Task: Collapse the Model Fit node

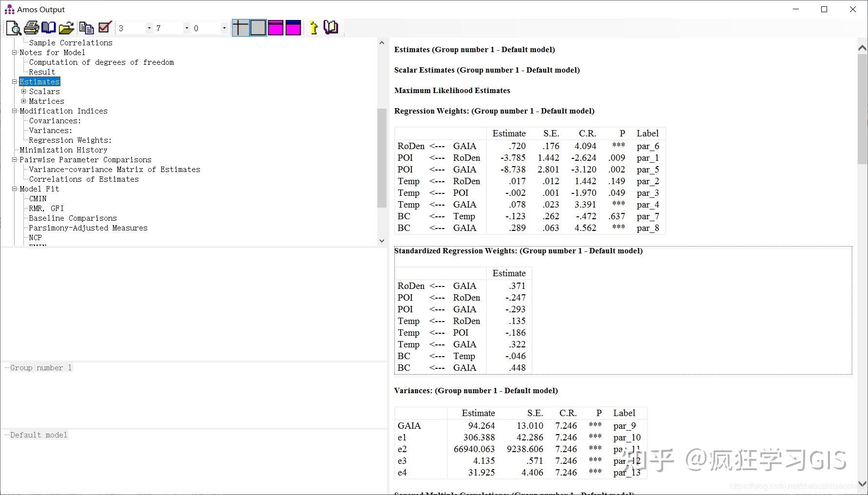Action: coord(15,189)
